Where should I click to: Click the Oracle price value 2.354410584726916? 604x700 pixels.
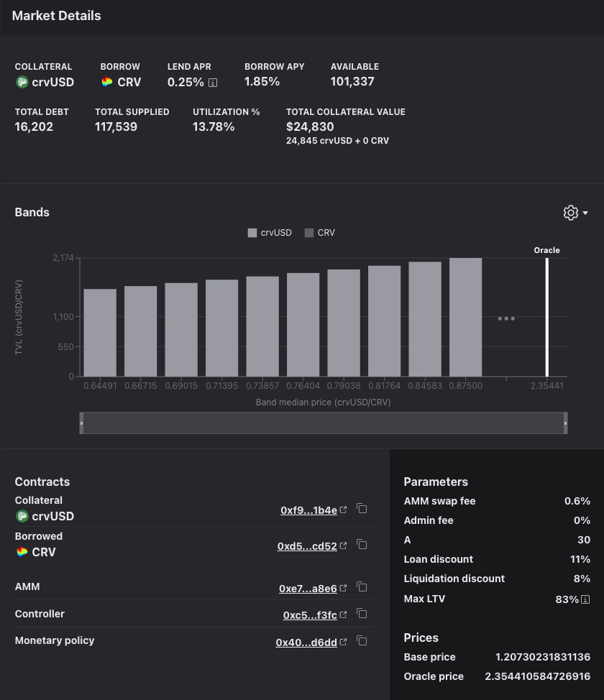click(x=537, y=676)
